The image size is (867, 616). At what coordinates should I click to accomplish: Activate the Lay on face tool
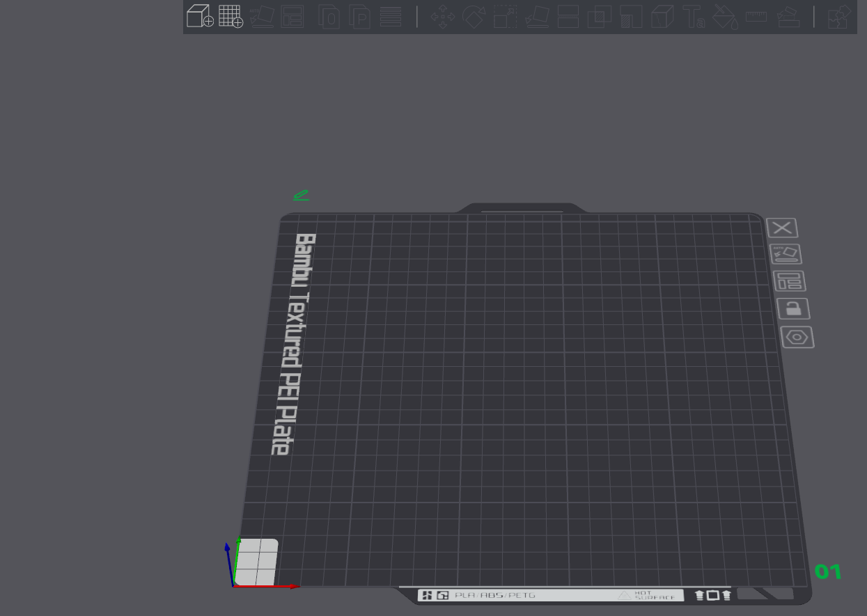[x=537, y=16]
